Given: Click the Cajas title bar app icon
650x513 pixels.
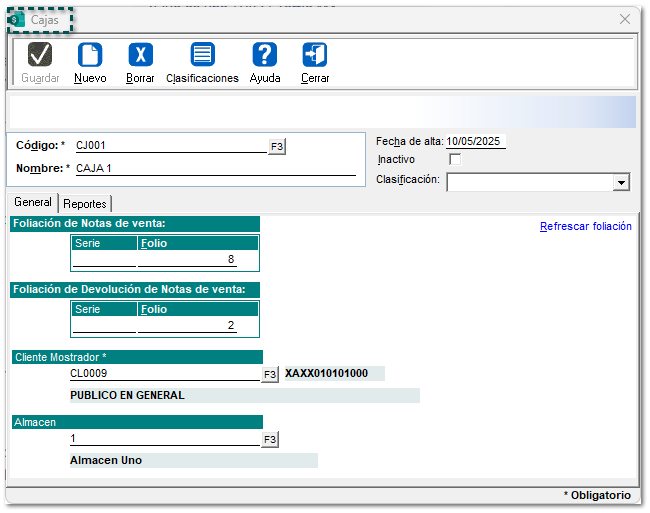Looking at the screenshot, I should point(17,20).
